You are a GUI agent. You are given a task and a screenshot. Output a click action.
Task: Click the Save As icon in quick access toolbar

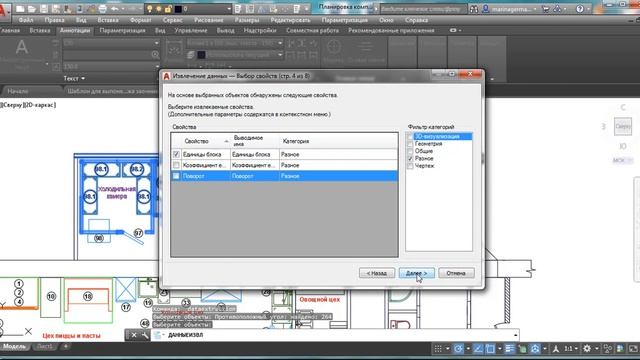tap(56, 9)
